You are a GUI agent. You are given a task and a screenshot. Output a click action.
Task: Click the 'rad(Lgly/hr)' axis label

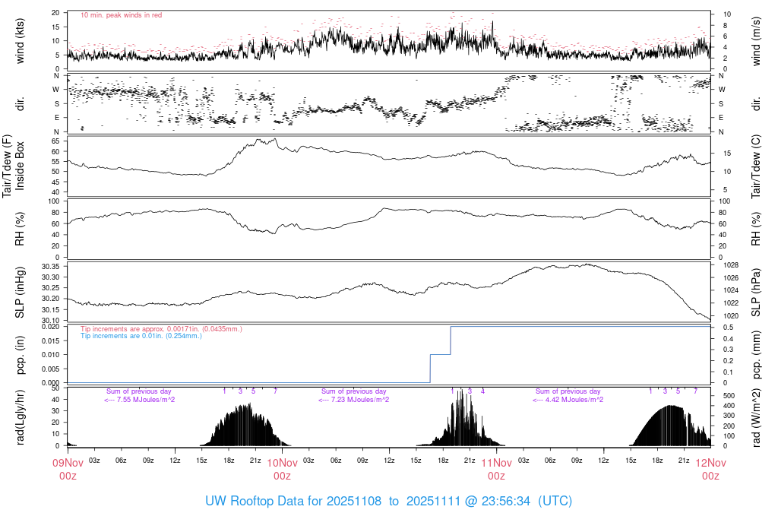pyautogui.click(x=21, y=417)
